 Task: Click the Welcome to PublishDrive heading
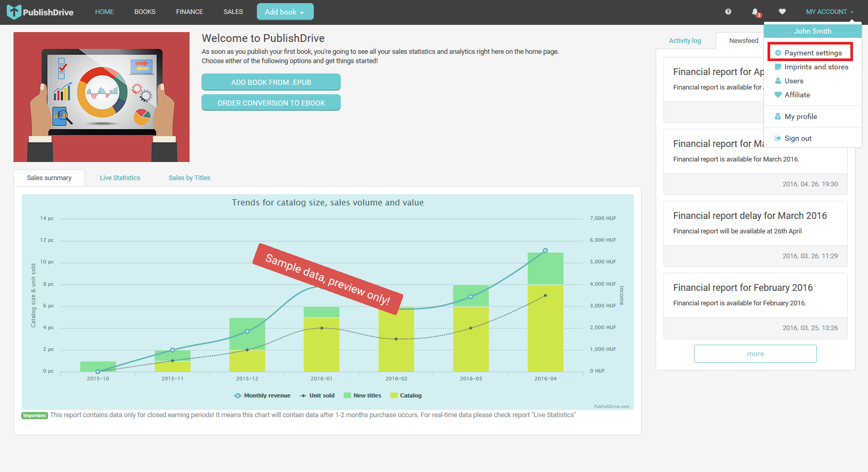[263, 38]
